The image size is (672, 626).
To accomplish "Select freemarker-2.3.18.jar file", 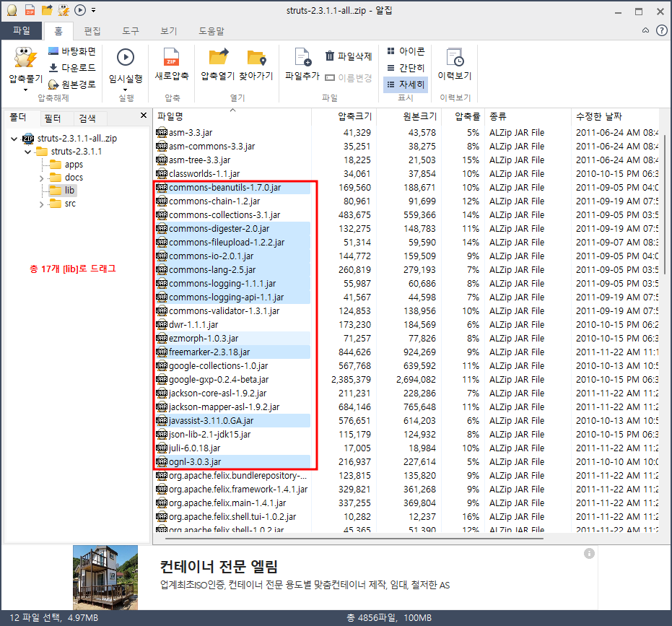I will tap(232, 352).
